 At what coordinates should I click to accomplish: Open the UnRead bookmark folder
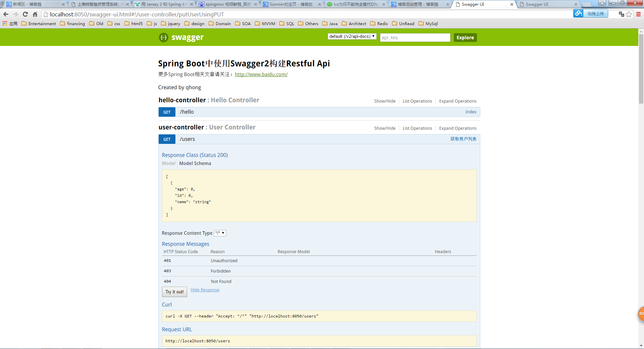point(403,23)
